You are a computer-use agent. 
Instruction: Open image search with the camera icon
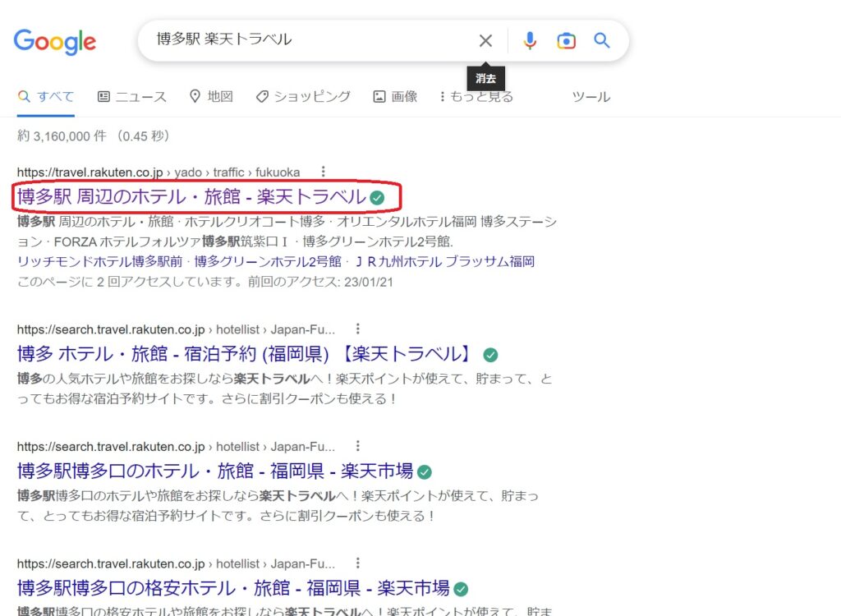tap(566, 41)
